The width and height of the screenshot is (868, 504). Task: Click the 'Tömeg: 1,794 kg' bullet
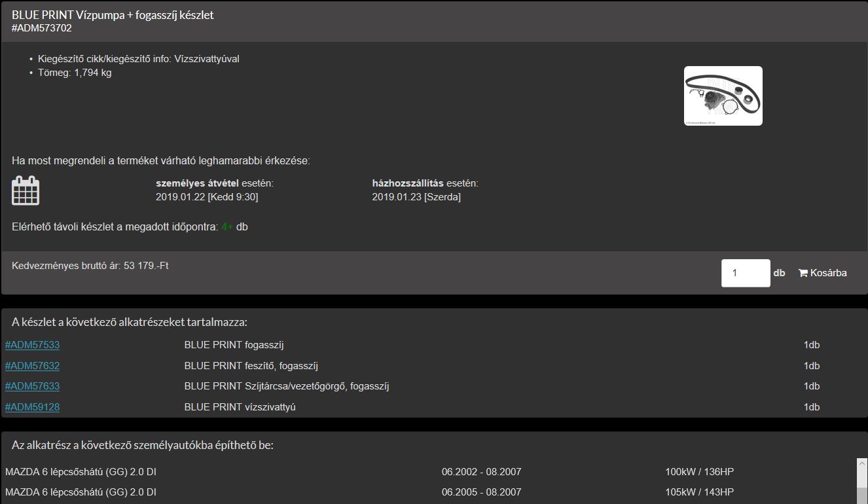75,73
